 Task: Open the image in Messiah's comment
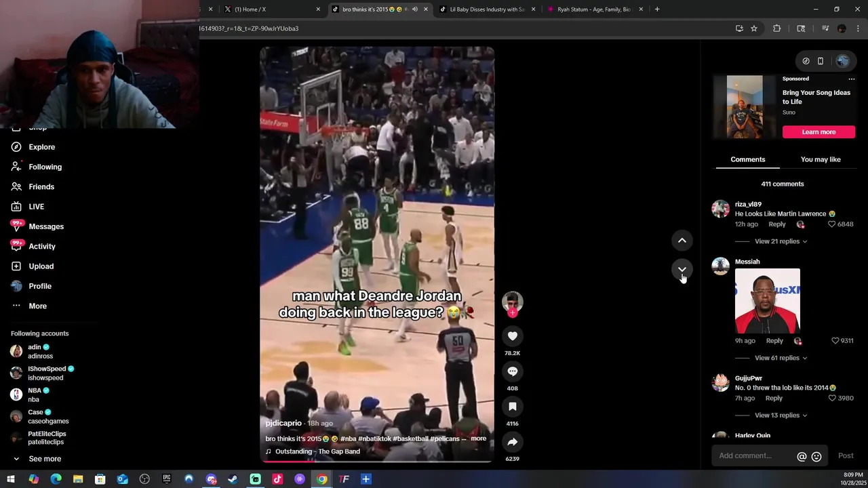click(768, 301)
